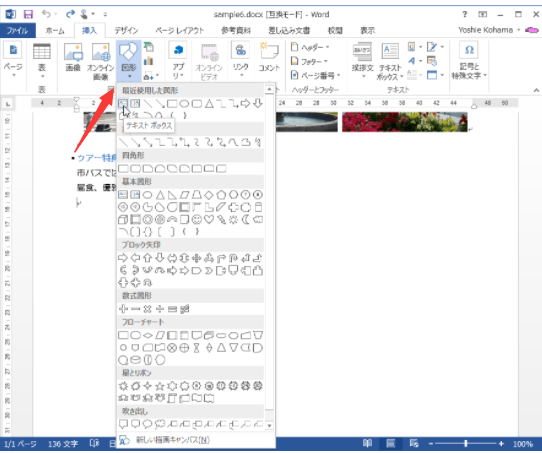Switch to the デザイン tab
This screenshot has width=542, height=453.
click(126, 30)
